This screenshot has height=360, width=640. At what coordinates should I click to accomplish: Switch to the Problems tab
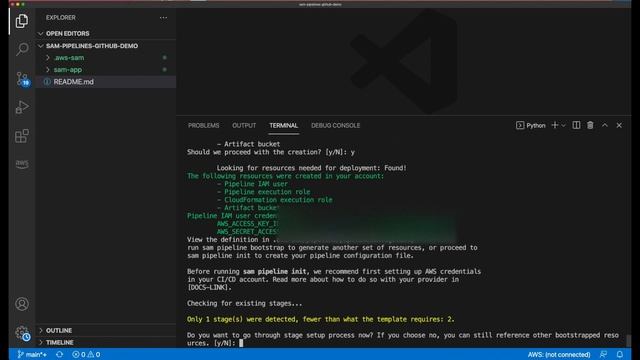pyautogui.click(x=204, y=125)
